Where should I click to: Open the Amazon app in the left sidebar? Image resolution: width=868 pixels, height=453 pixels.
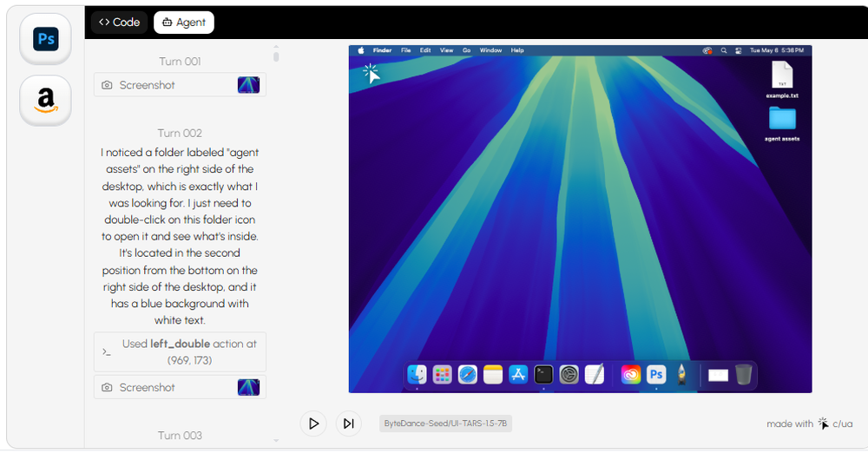(45, 101)
